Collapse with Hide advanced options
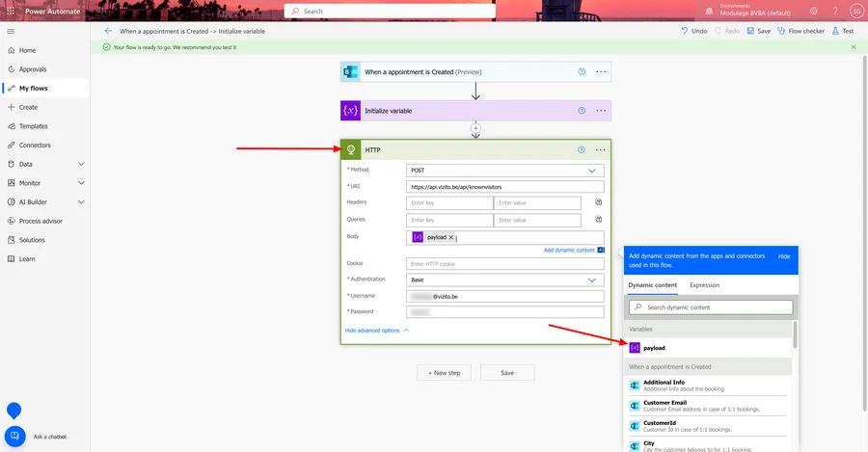 click(x=376, y=331)
